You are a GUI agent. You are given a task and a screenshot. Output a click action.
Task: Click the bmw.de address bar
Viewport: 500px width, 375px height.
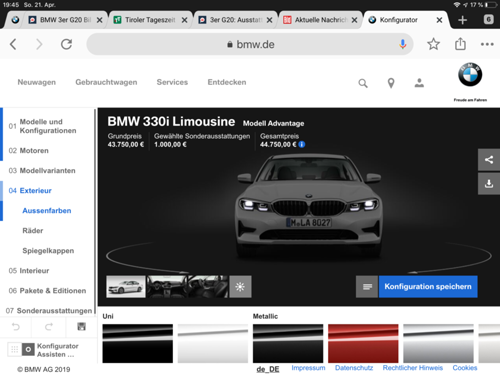tap(250, 44)
